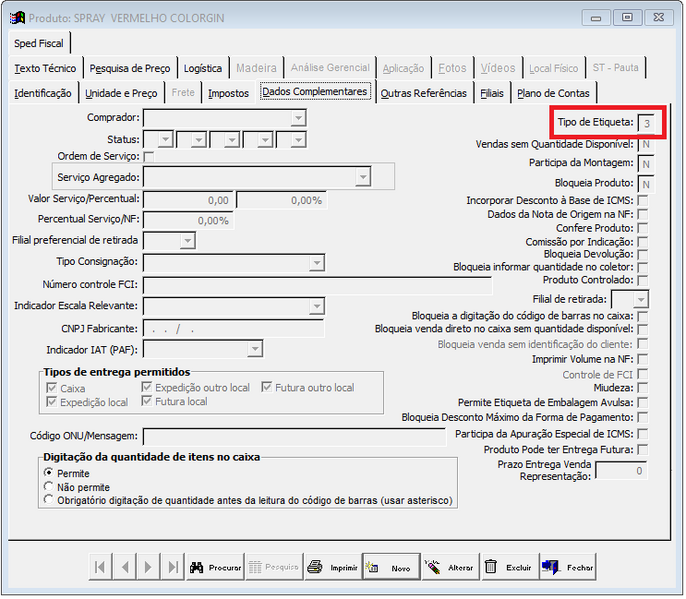Select the Permite radio button

(x=49, y=473)
